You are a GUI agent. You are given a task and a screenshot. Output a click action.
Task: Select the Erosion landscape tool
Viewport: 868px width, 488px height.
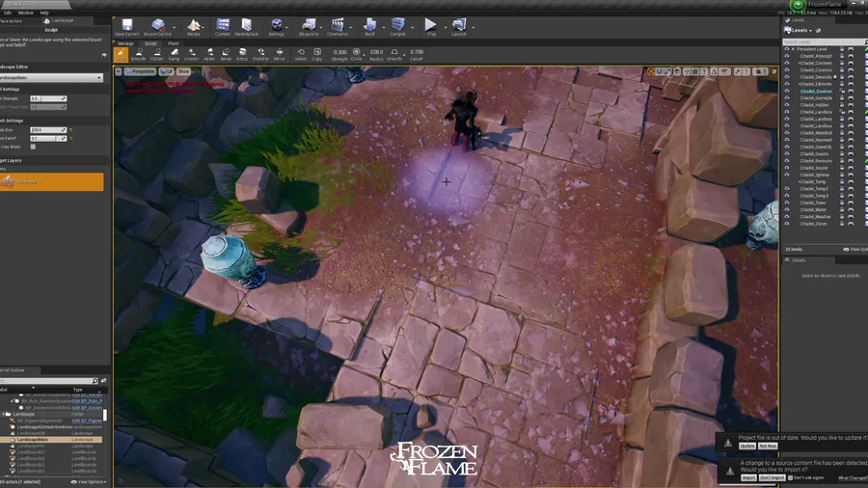(x=192, y=54)
